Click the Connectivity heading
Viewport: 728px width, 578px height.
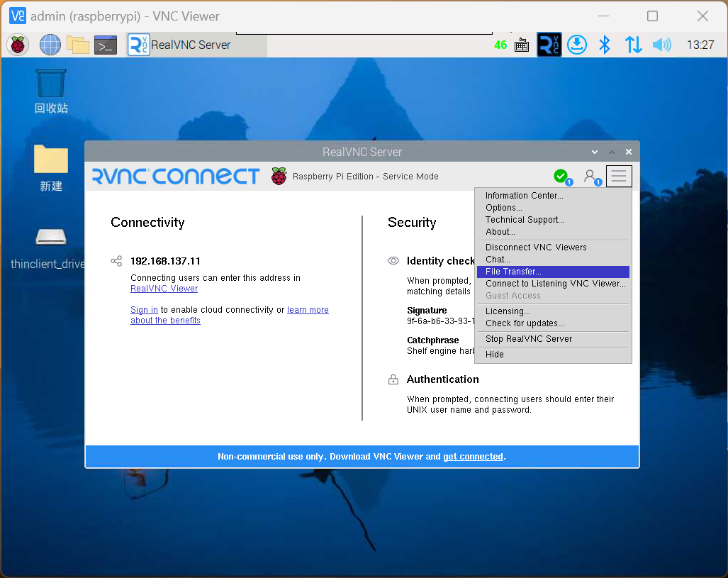(147, 223)
